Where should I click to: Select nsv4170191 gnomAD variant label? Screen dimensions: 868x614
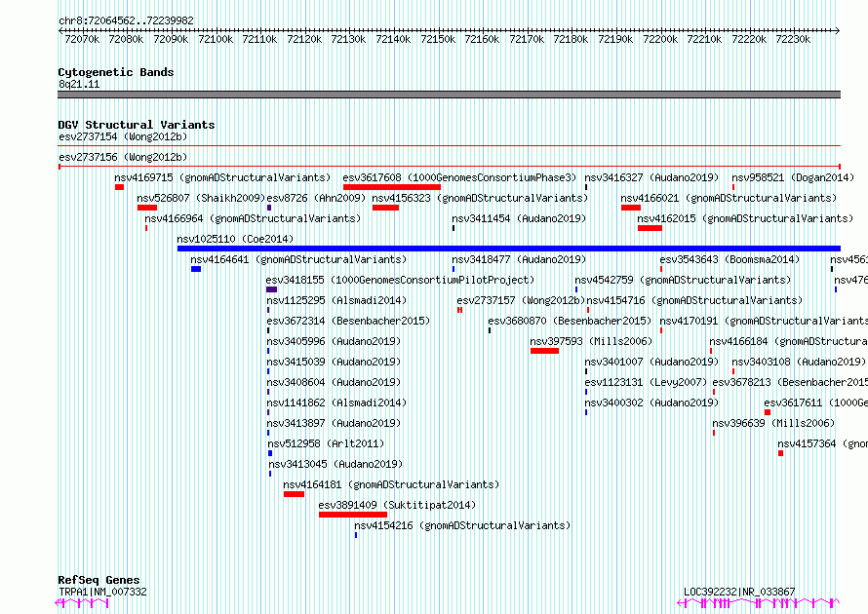(x=764, y=321)
